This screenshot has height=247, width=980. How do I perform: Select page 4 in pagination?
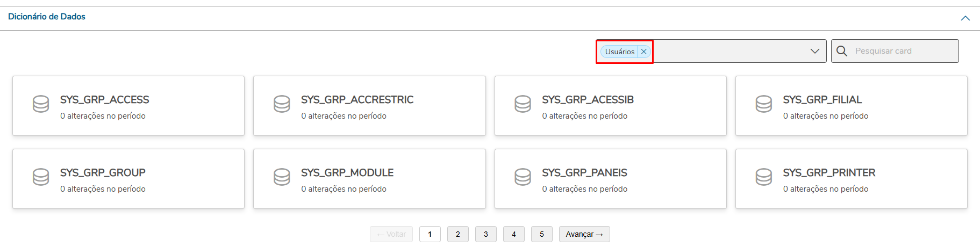[x=514, y=234]
